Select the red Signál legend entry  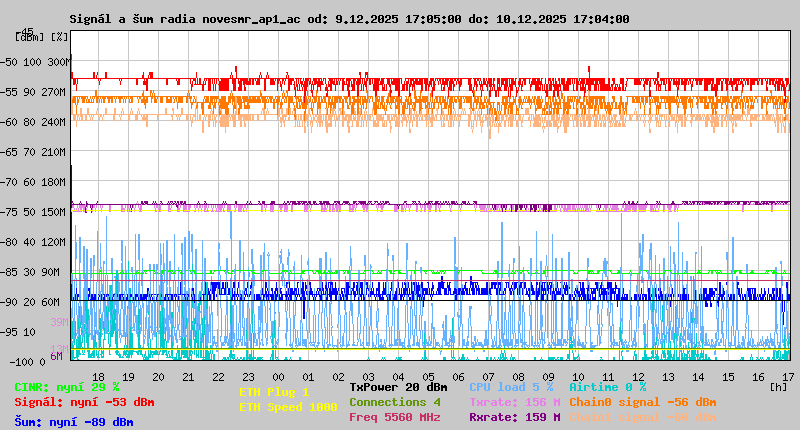(x=84, y=403)
